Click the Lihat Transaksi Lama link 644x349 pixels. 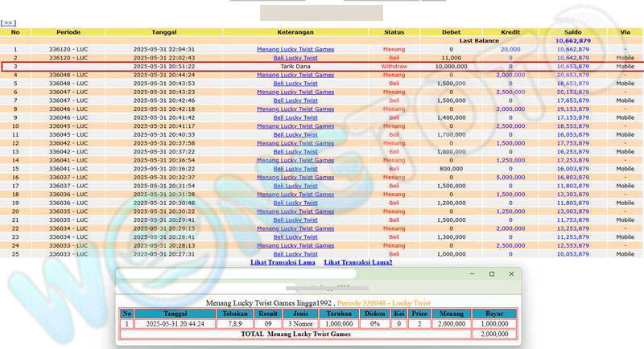[282, 263]
